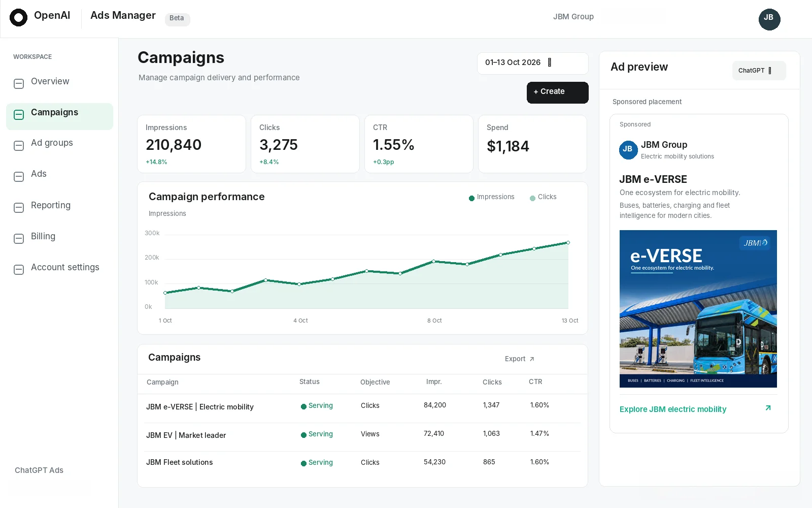Click the JBM e-VERSE ad headline
The width and height of the screenshot is (812, 508).
tap(653, 179)
